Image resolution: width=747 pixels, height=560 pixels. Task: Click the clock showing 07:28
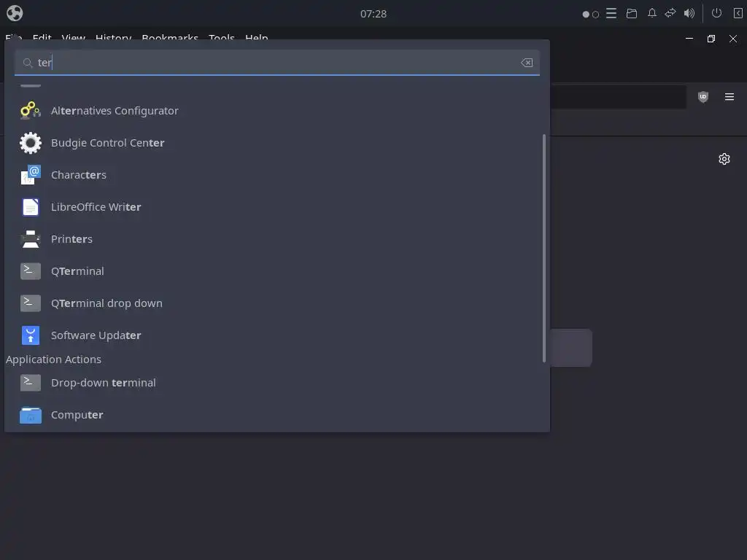pos(373,14)
